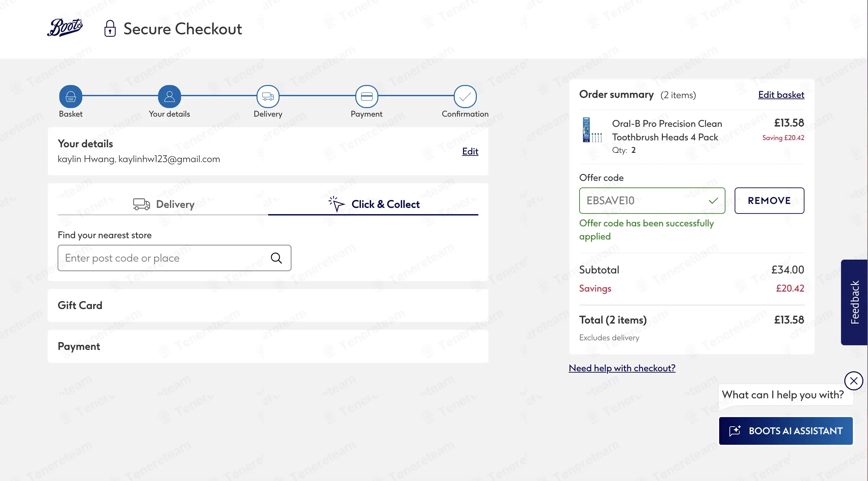
Task: Click the green checkmark in offer code field
Action: tap(713, 201)
